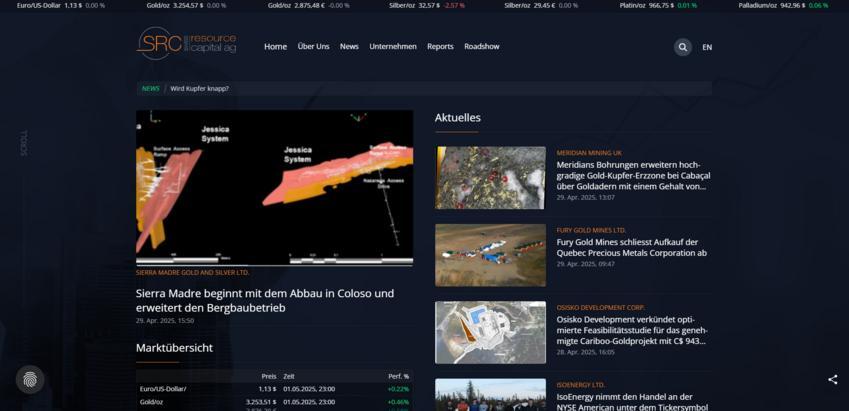Open the News menu item
This screenshot has height=411, width=849.
click(x=349, y=47)
